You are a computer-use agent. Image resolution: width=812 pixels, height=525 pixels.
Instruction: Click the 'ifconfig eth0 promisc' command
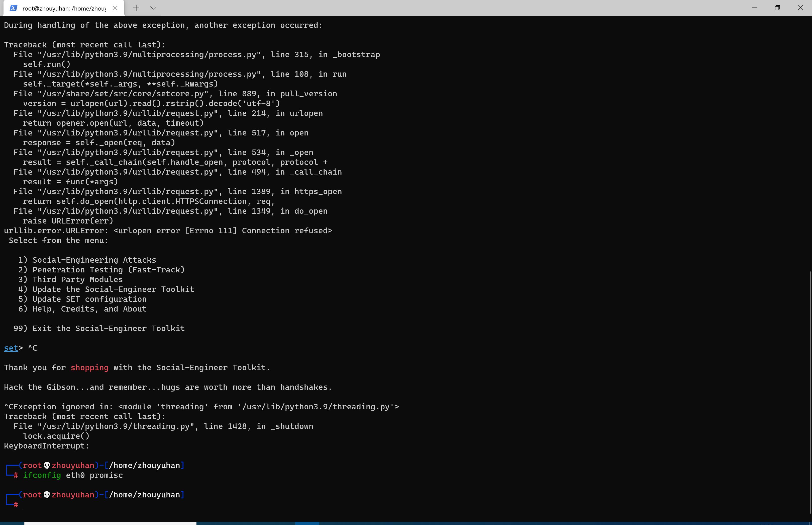(x=73, y=475)
